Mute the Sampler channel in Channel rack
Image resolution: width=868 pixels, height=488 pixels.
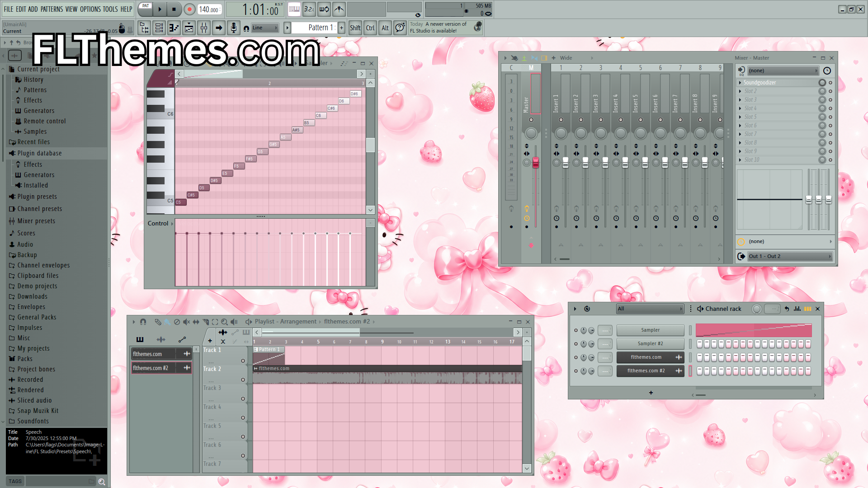click(x=576, y=330)
